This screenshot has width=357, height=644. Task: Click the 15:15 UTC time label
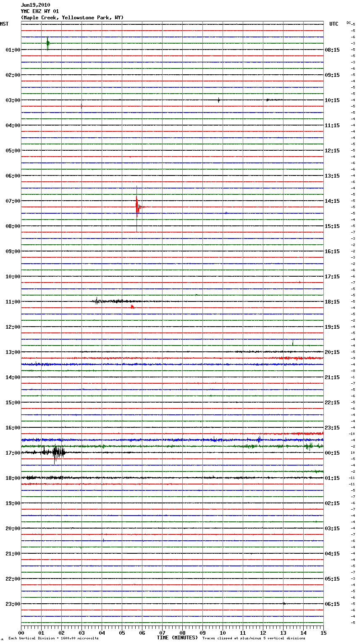(332, 226)
